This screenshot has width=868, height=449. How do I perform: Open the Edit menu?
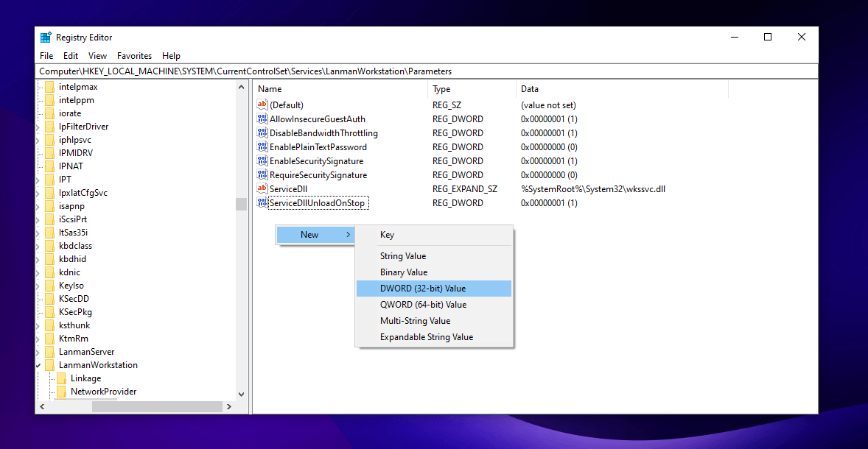click(x=71, y=56)
